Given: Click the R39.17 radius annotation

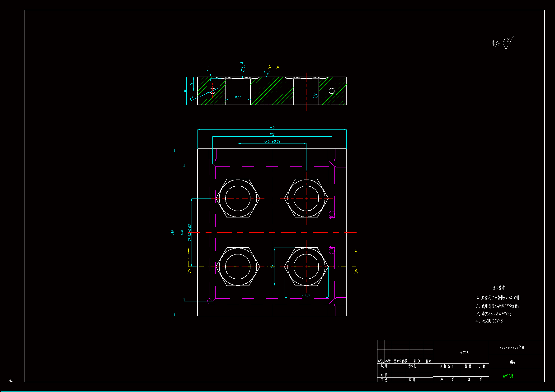Looking at the screenshot, I should point(243,67).
